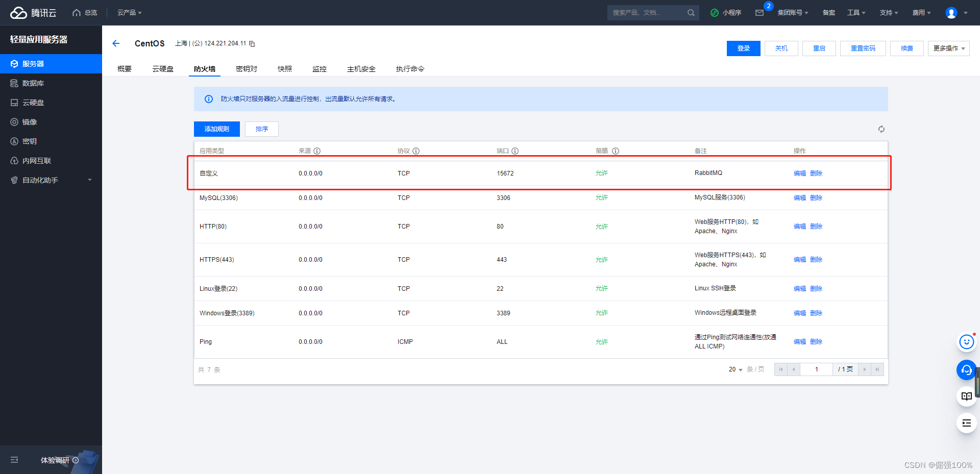Viewport: 980px width, 474px height.
Task: Expand the 费用 dropdown
Action: pyautogui.click(x=921, y=13)
